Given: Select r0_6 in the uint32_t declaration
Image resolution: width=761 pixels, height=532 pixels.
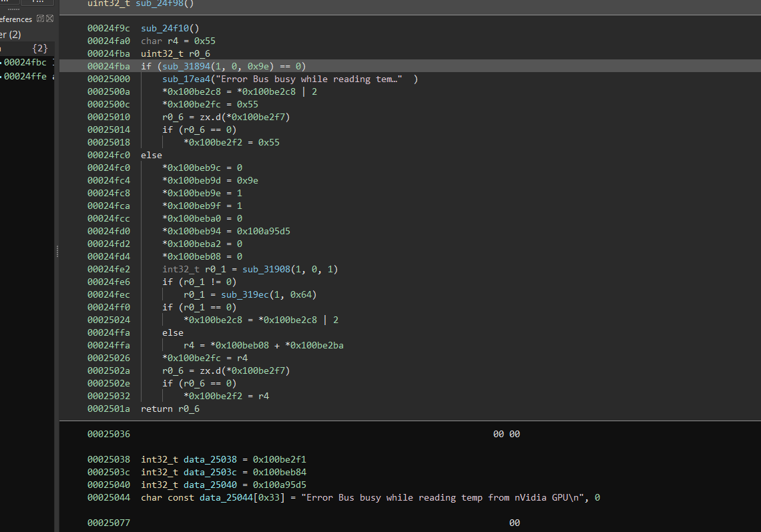Looking at the screenshot, I should pyautogui.click(x=200, y=53).
